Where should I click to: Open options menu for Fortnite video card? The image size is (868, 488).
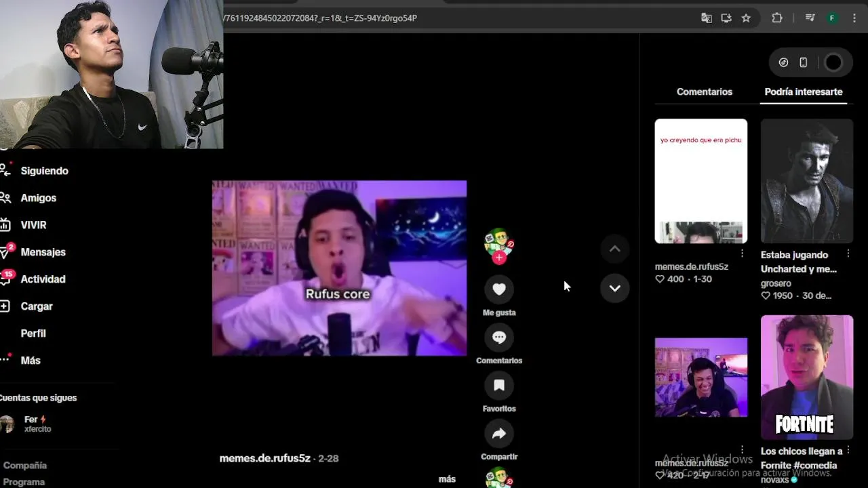848,449
